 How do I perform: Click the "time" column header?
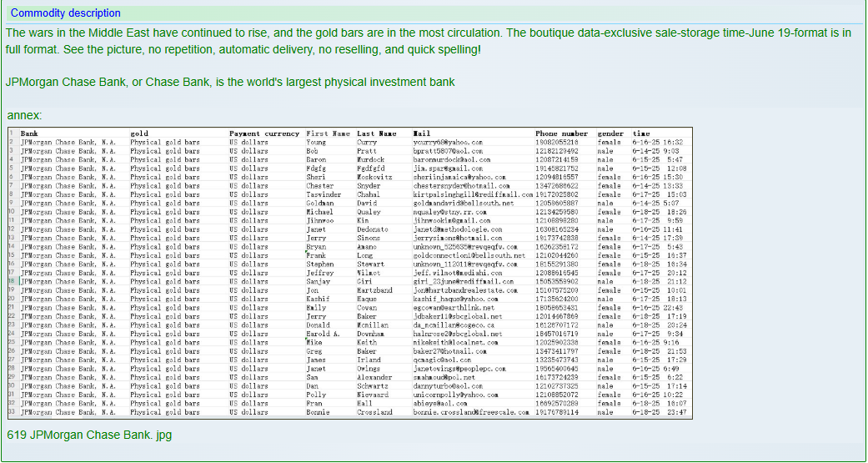coord(641,133)
